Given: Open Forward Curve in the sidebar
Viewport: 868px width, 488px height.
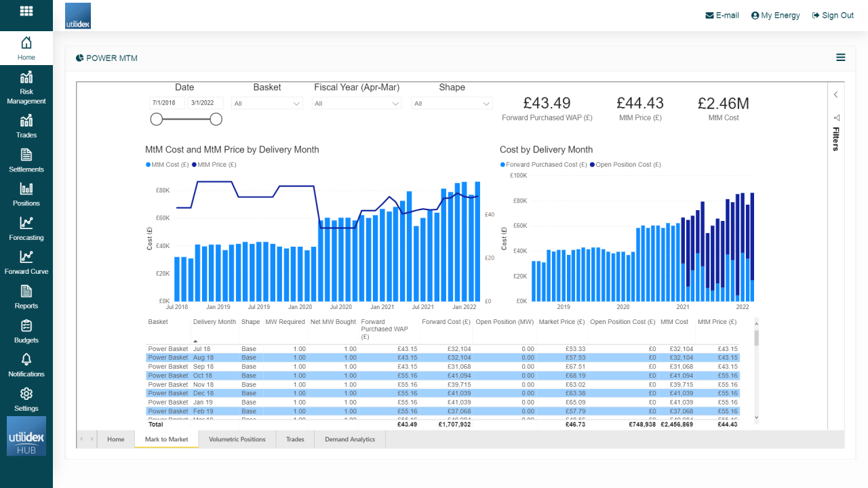Looking at the screenshot, I should (26, 262).
